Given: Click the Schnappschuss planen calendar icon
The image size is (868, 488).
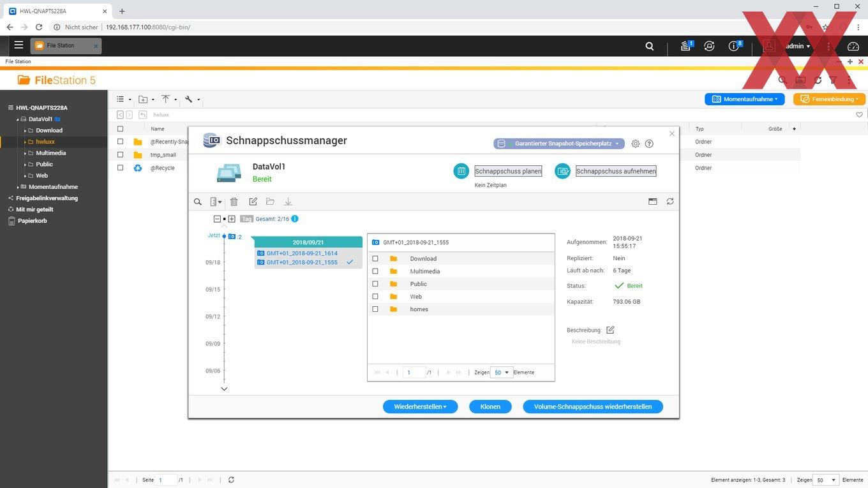Looking at the screenshot, I should (x=461, y=171).
